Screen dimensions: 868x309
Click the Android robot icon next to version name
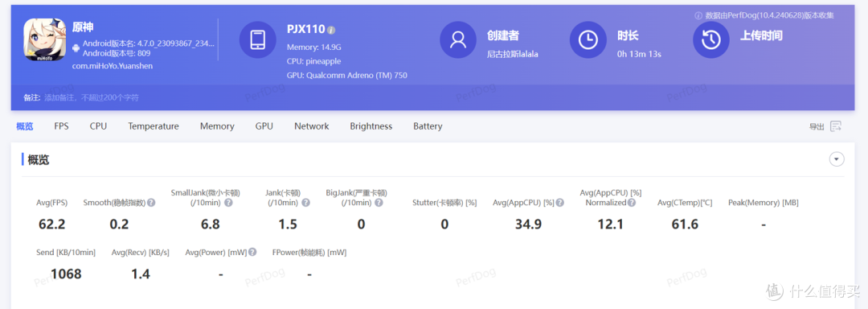76,48
